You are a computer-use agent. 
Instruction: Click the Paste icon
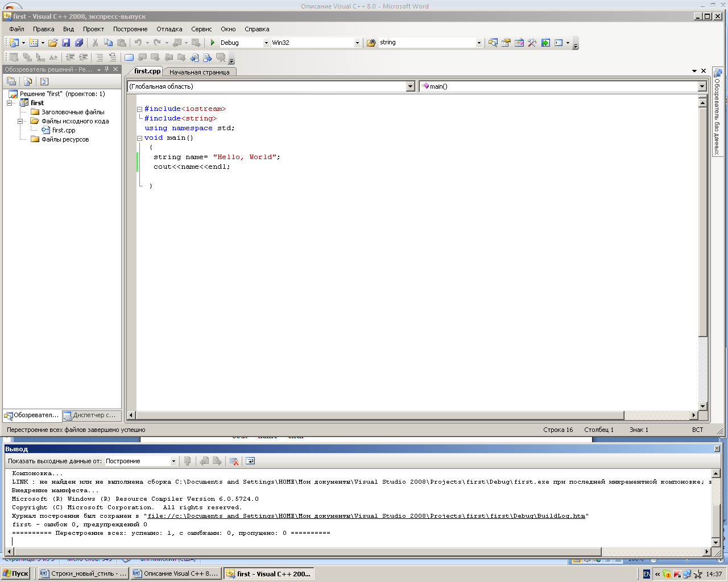121,43
